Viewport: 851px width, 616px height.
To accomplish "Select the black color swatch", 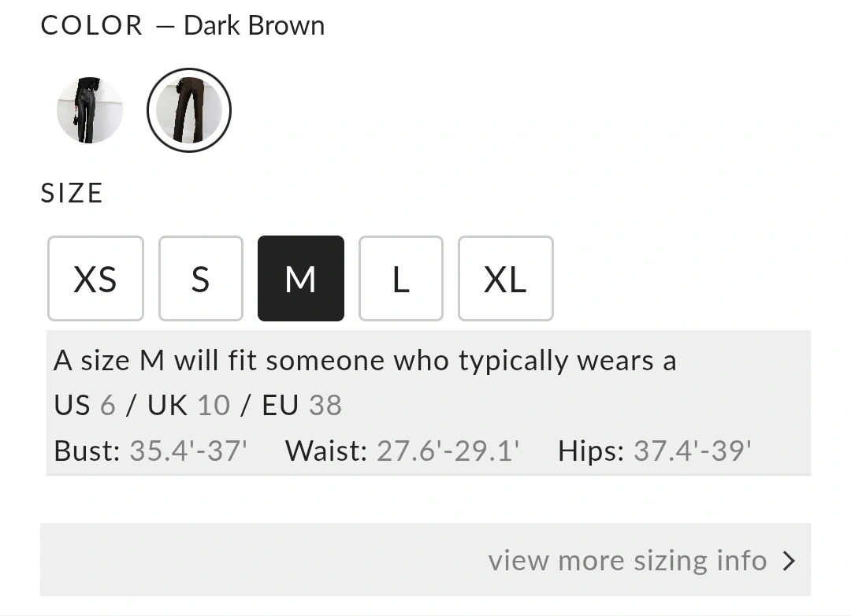I will click(90, 110).
